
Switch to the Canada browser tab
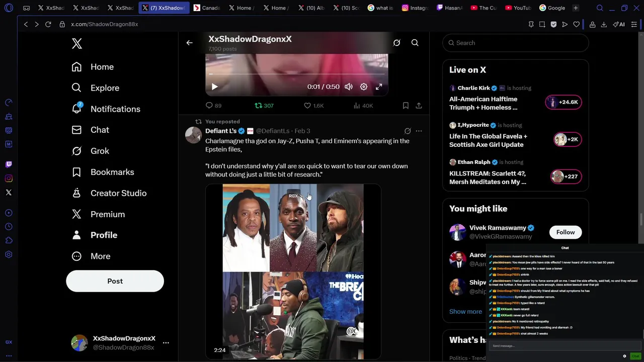(x=207, y=8)
